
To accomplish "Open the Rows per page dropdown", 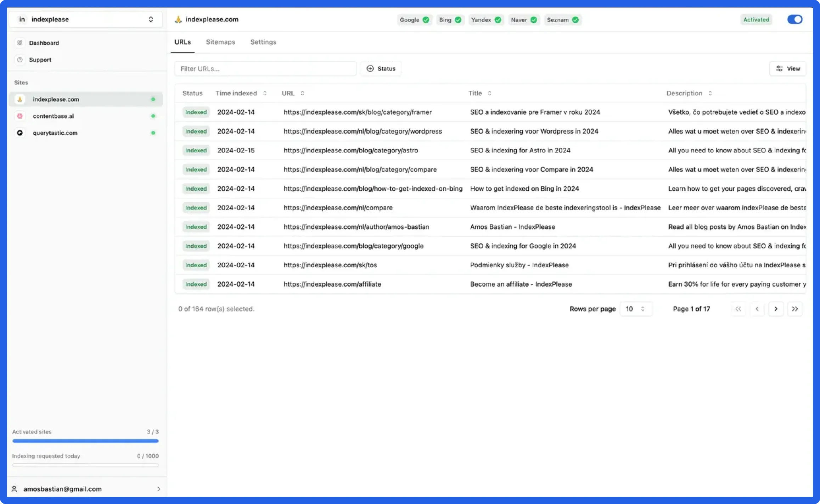I will tap(636, 309).
